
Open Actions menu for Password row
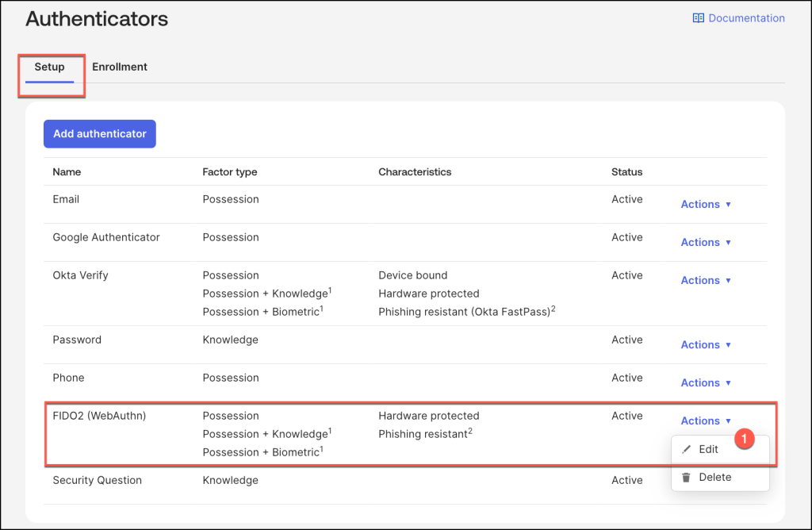click(705, 344)
